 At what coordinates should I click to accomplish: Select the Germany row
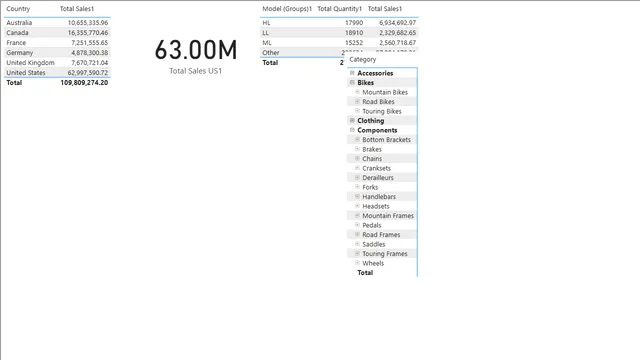click(57, 53)
